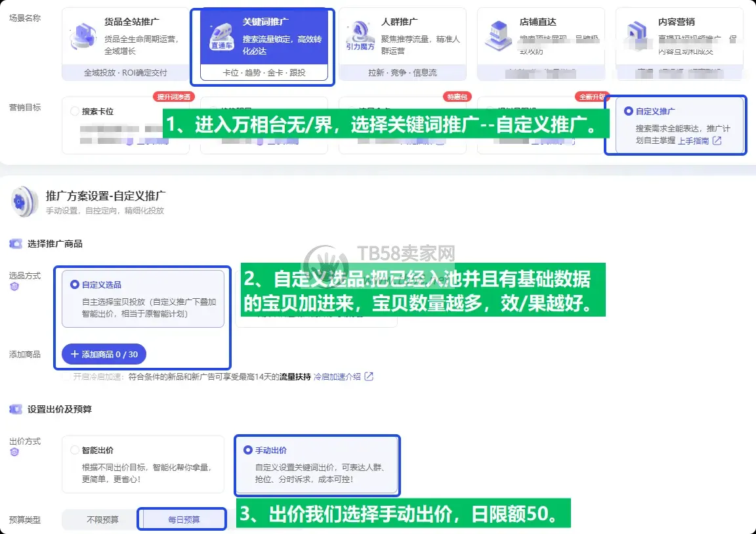Click the 货品全站推广 card icon
The image size is (756, 534).
[x=83, y=36]
